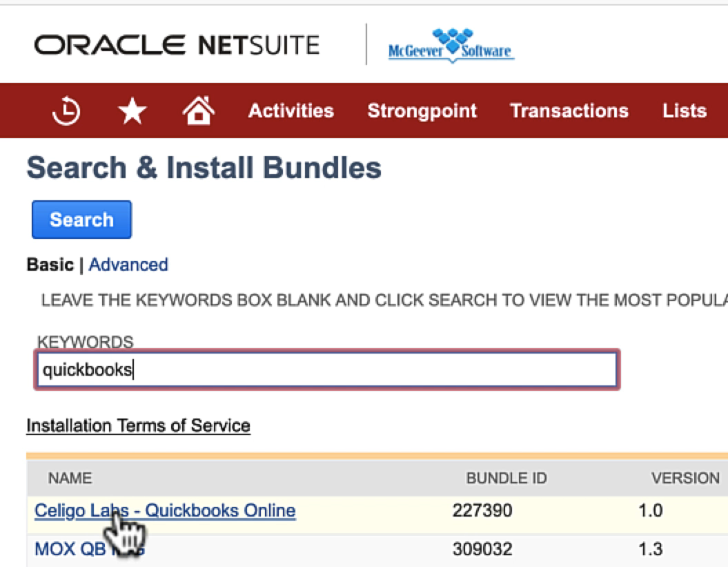728x567 pixels.
Task: Focus the Keywords input field
Action: tap(327, 369)
